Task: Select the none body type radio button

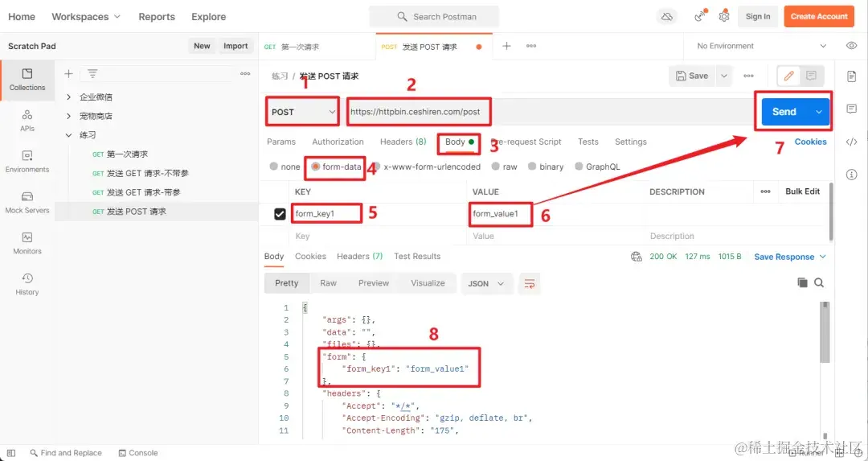Action: pos(273,167)
